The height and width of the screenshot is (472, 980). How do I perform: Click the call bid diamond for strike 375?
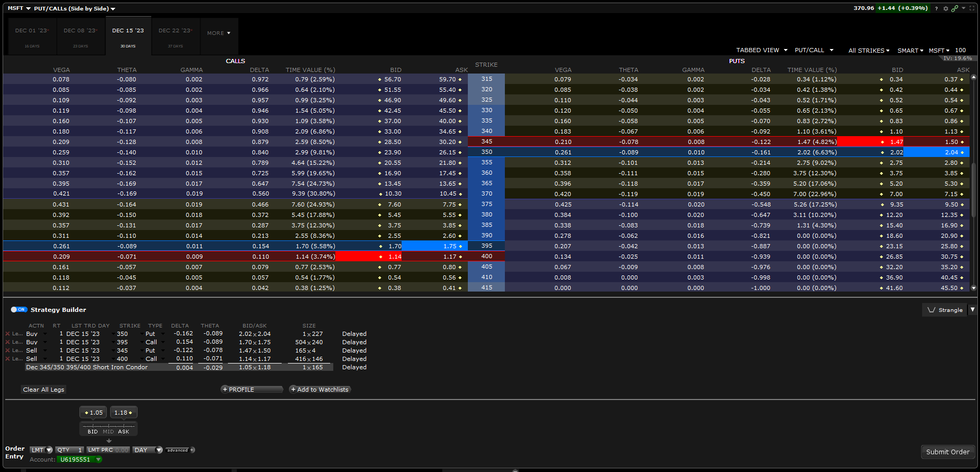pos(380,205)
